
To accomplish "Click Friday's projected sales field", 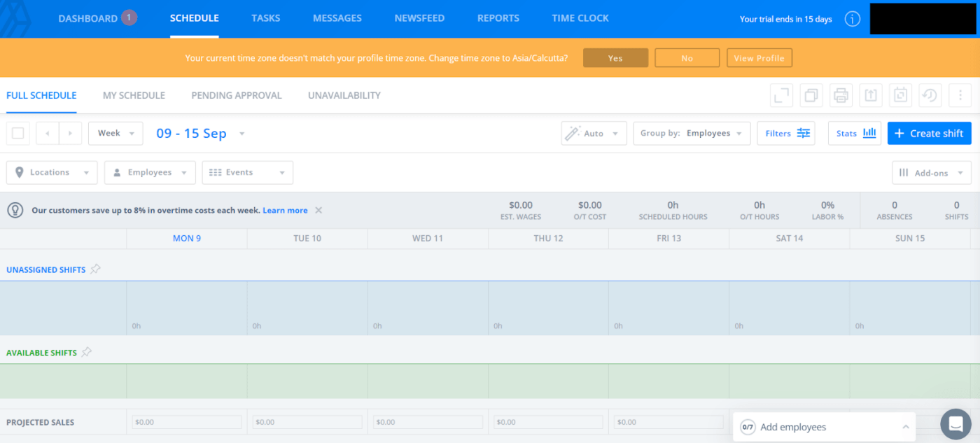I will pos(668,422).
